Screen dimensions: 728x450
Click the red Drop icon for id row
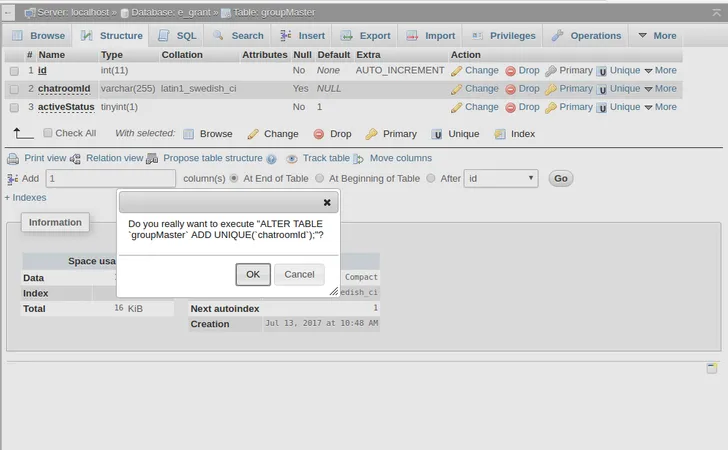(510, 71)
